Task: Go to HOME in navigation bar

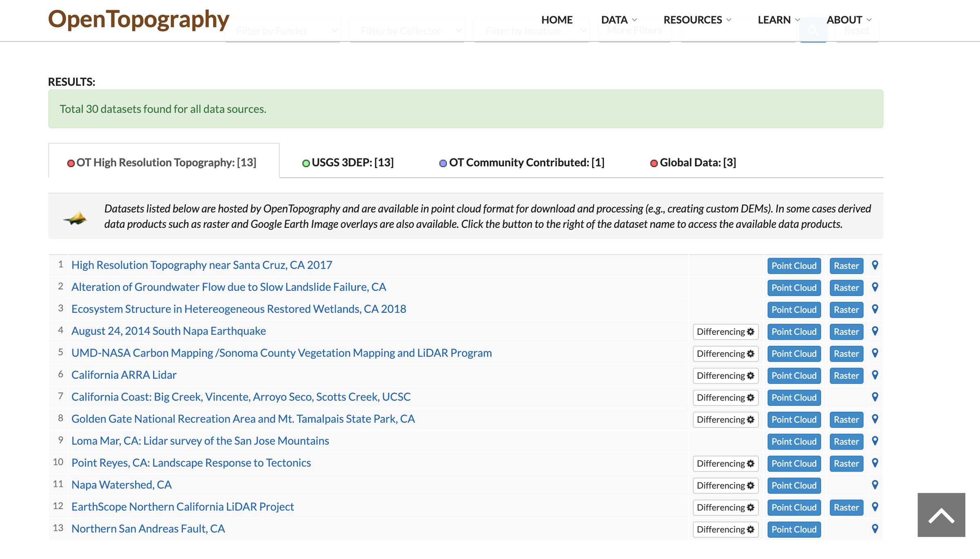Action: click(557, 20)
